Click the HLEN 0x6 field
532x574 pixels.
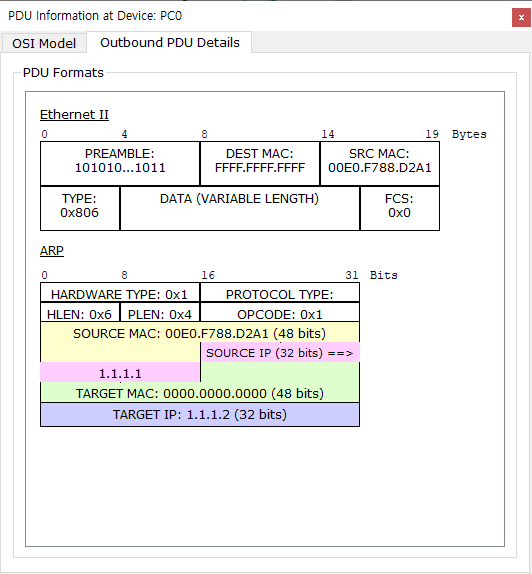click(x=80, y=313)
